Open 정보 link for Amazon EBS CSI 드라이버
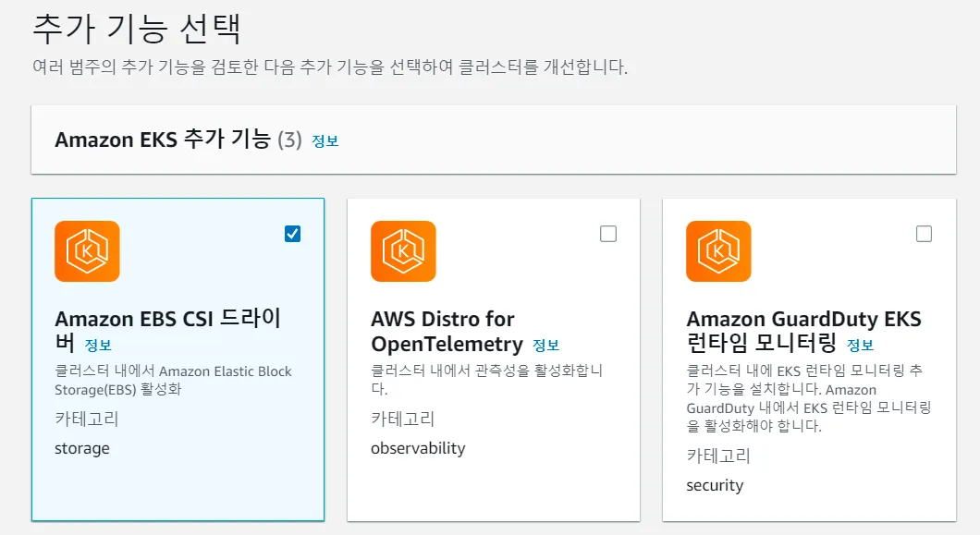Image resolution: width=980 pixels, height=535 pixels. coord(98,346)
